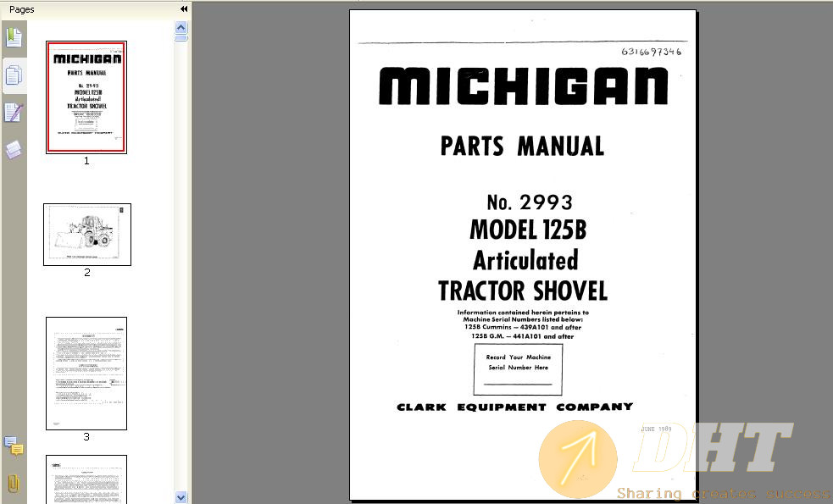This screenshot has height=504, width=833.
Task: Click page number label "2" under thumbnail
Action: click(x=87, y=273)
